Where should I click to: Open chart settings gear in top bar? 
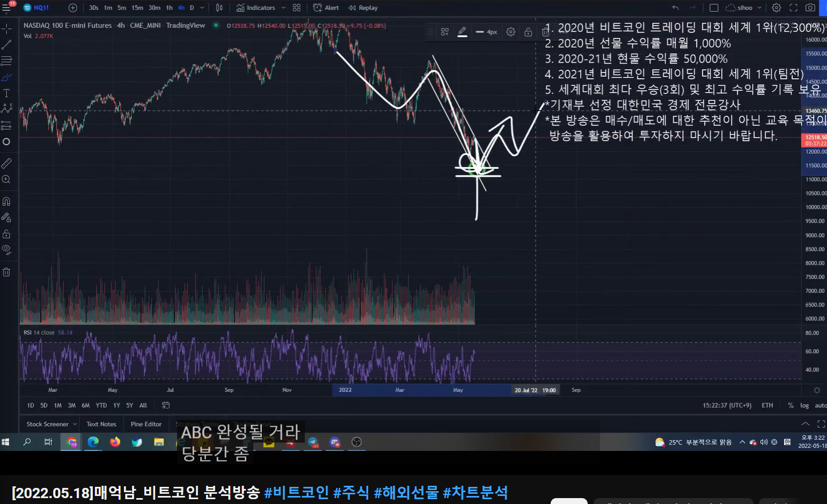(777, 8)
